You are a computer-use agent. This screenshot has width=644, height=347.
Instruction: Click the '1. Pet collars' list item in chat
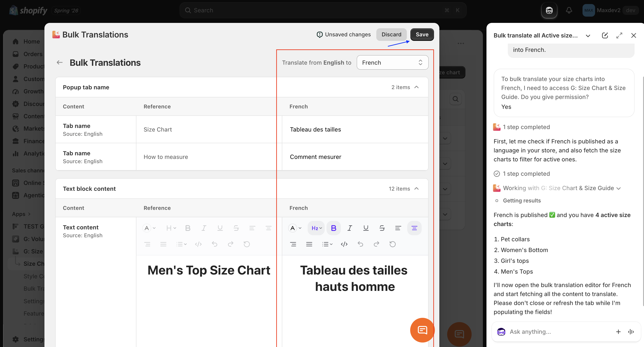click(512, 239)
